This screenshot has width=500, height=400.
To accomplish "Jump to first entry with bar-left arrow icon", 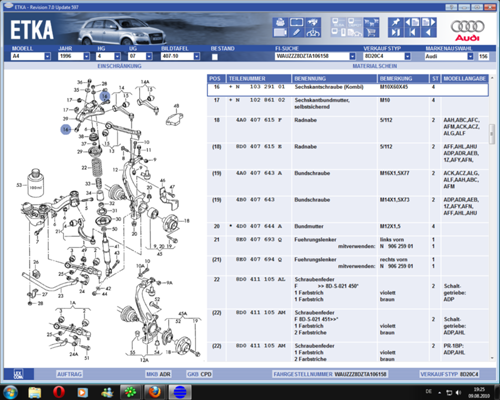I will [x=412, y=32].
